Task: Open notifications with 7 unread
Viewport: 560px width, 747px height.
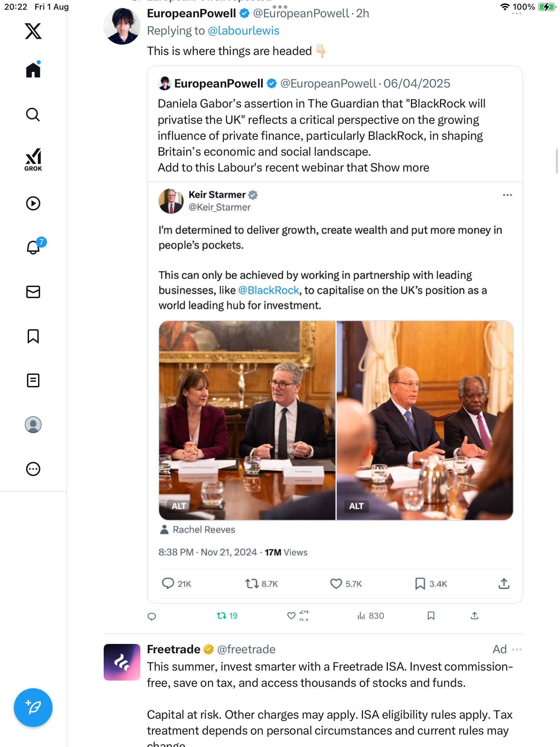Action: tap(34, 247)
